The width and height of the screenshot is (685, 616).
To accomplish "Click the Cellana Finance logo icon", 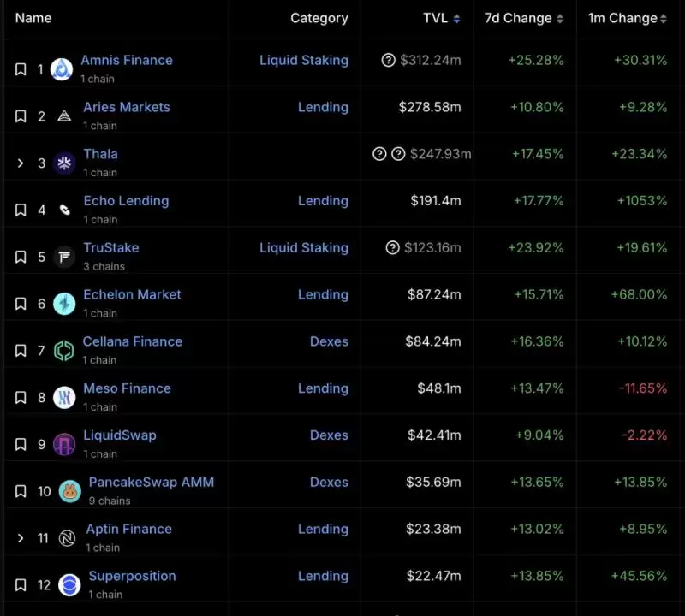I will (64, 350).
